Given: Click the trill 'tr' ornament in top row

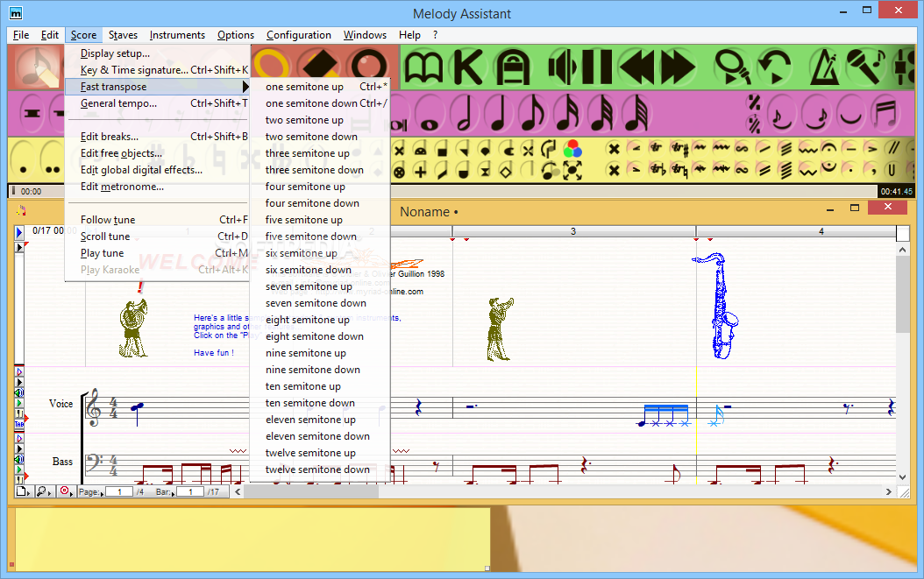Looking at the screenshot, I should click(x=655, y=148).
